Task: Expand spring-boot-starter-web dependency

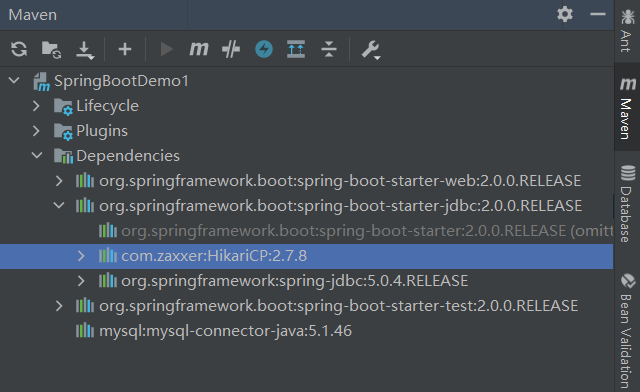Action: click(x=59, y=181)
